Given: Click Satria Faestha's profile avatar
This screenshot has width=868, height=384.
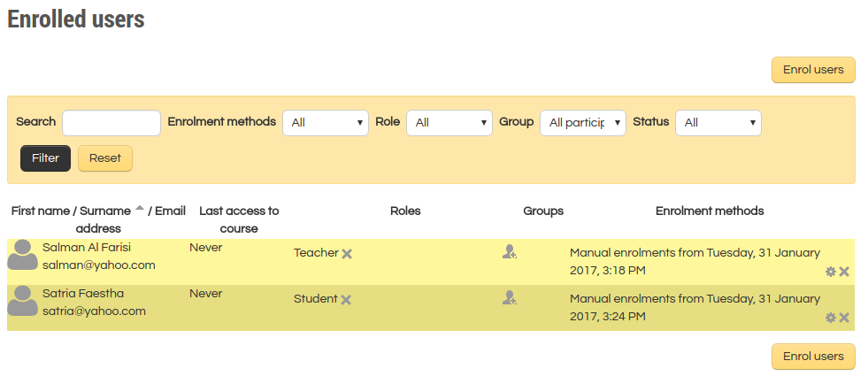Looking at the screenshot, I should point(22,301).
